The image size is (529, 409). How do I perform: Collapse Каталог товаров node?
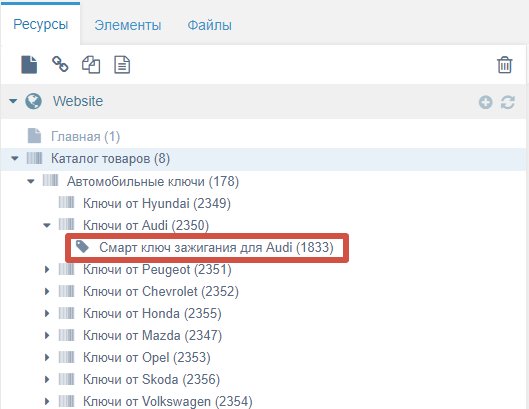[15, 158]
